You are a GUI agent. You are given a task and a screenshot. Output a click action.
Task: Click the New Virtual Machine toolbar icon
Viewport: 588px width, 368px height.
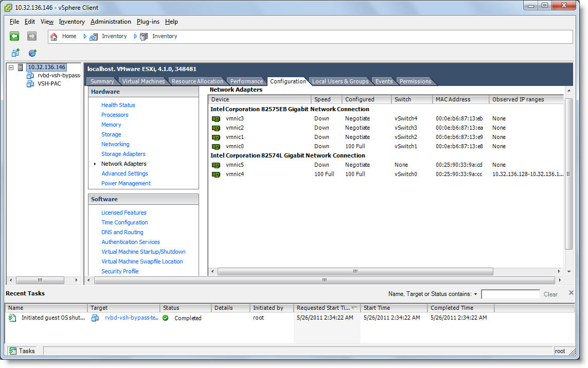click(x=15, y=53)
